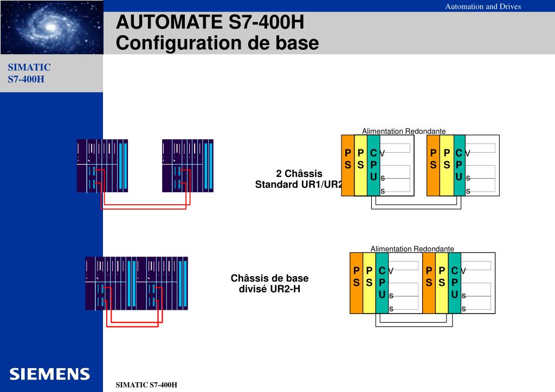Click the 'Châssis de base divisé UR2-H' label

[269, 284]
